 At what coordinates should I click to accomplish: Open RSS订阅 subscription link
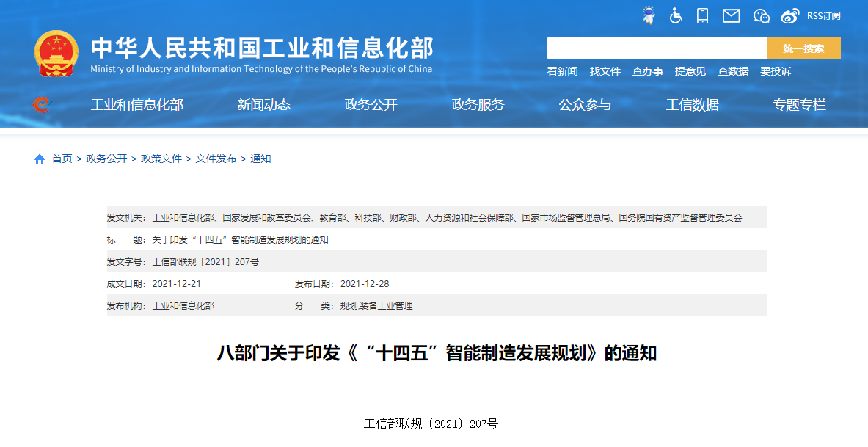[823, 15]
